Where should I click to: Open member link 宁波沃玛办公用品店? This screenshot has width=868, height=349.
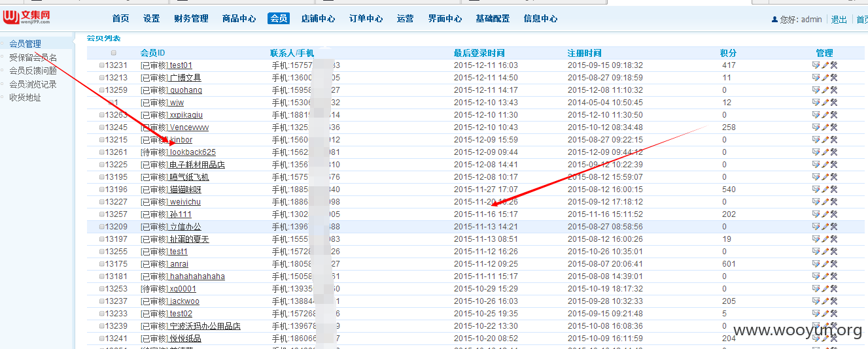tap(205, 326)
